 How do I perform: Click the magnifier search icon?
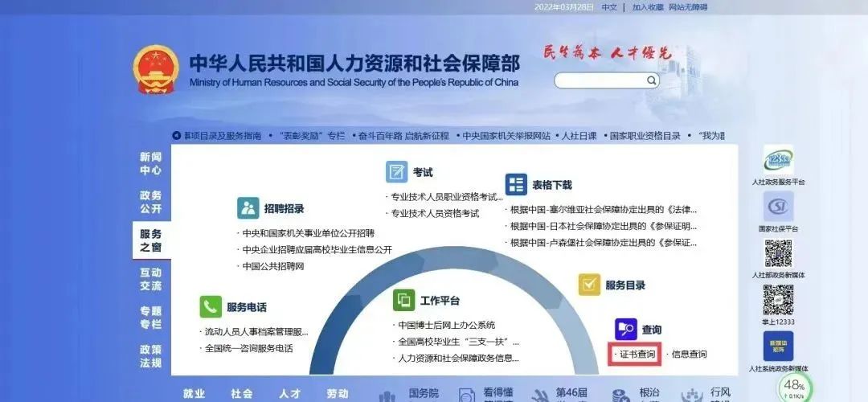point(652,80)
